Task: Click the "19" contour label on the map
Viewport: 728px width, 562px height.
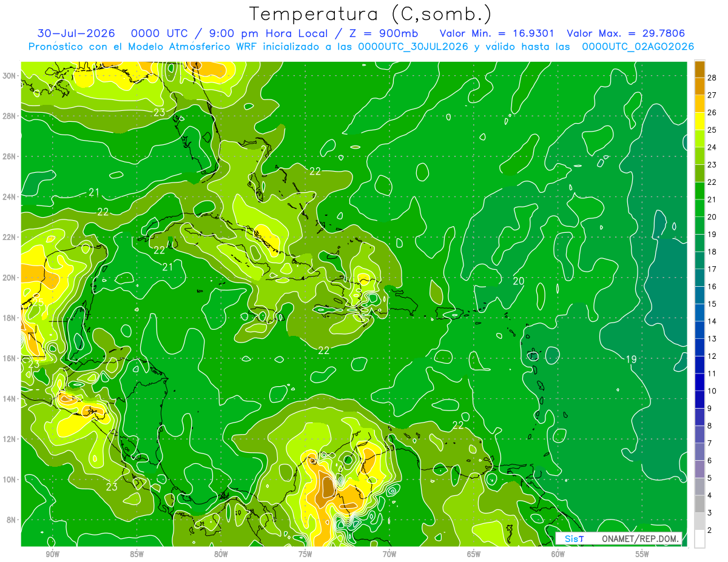Action: [x=631, y=360]
